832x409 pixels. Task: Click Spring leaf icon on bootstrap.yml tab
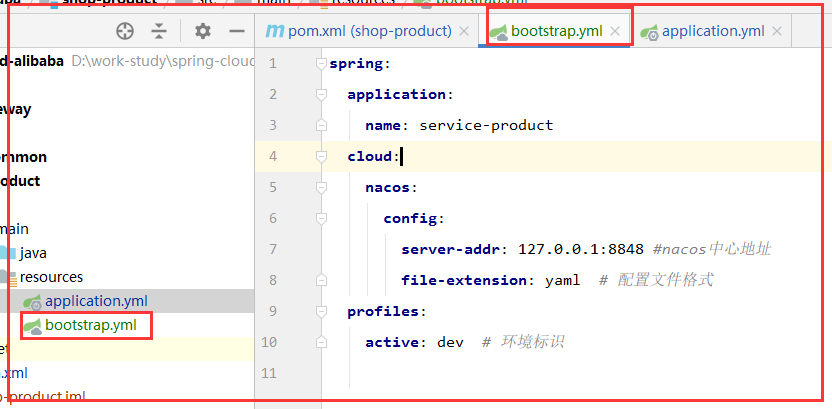point(499,32)
